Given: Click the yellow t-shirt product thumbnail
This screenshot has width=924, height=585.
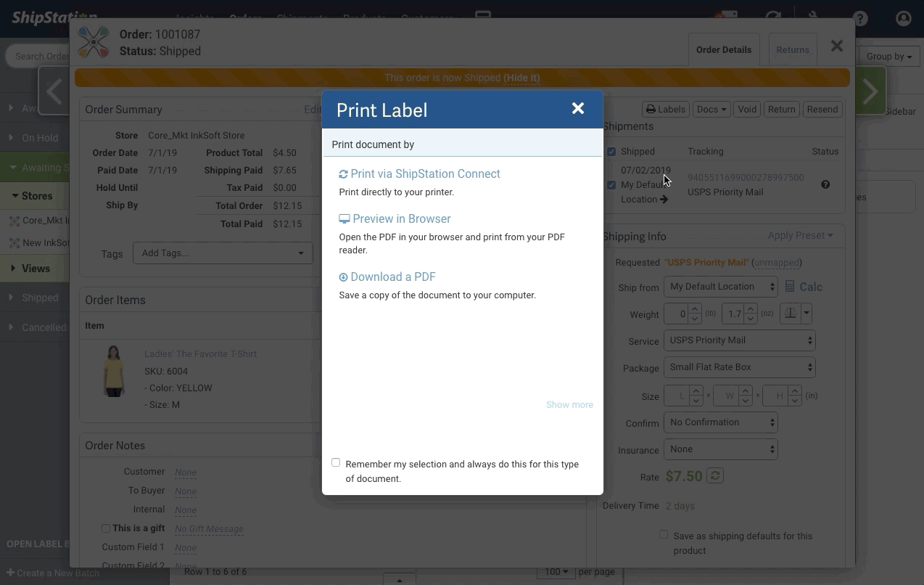Looking at the screenshot, I should (x=114, y=371).
